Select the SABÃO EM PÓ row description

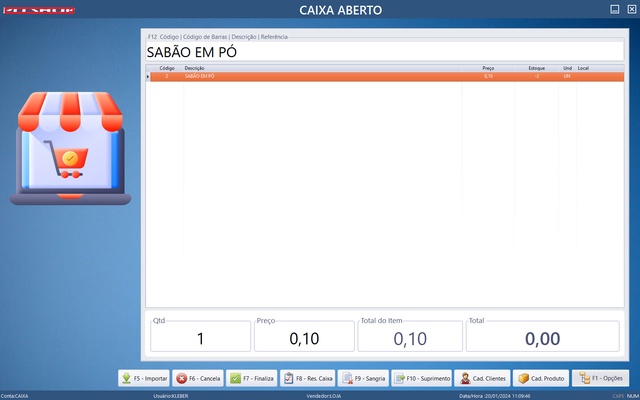tap(200, 76)
